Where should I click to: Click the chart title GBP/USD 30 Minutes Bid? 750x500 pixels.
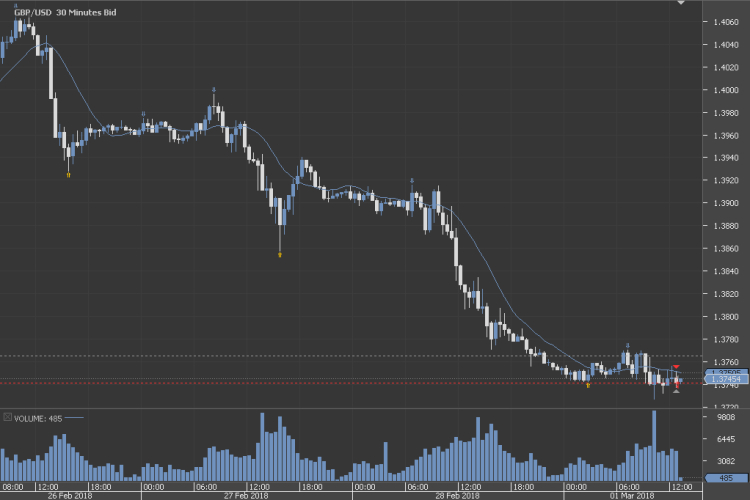pyautogui.click(x=65, y=12)
